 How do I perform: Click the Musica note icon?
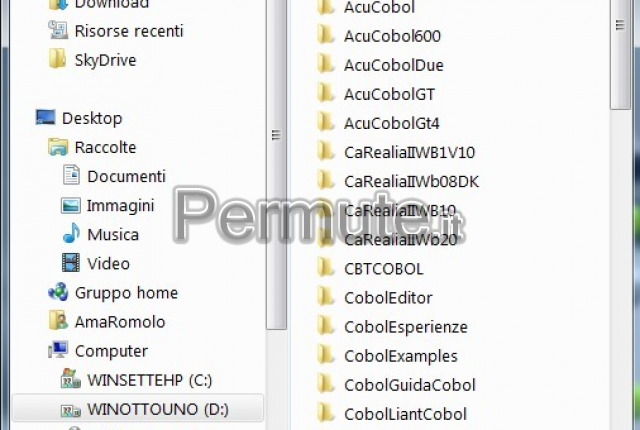point(71,234)
